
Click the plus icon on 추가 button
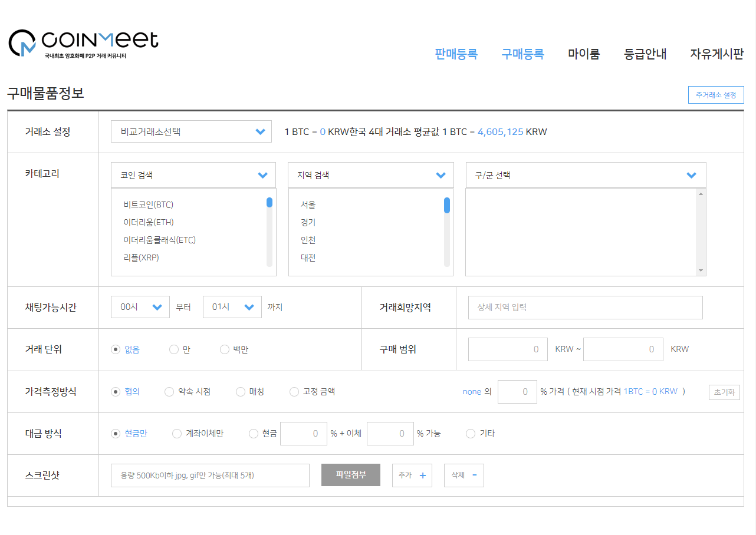422,475
